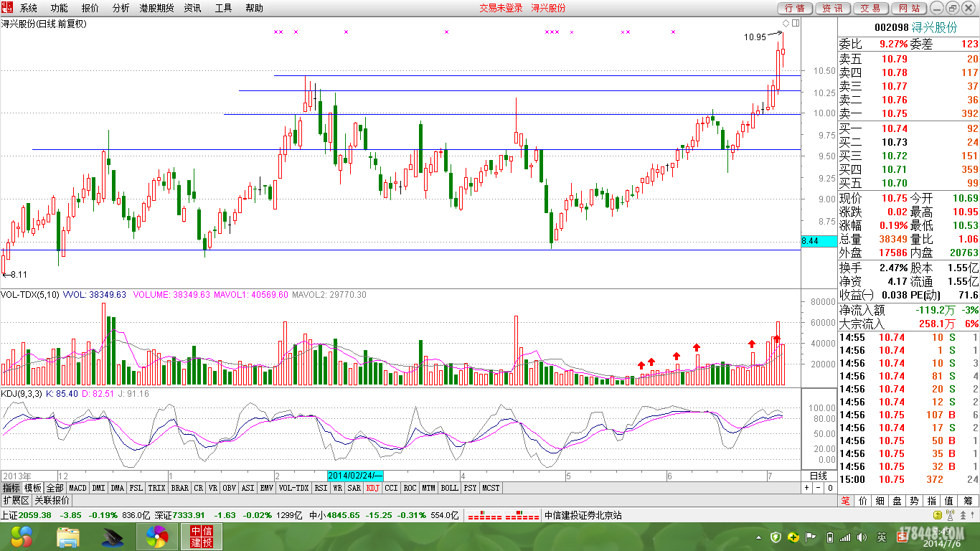
Task: Open the 扩展区 tab
Action: click(15, 500)
